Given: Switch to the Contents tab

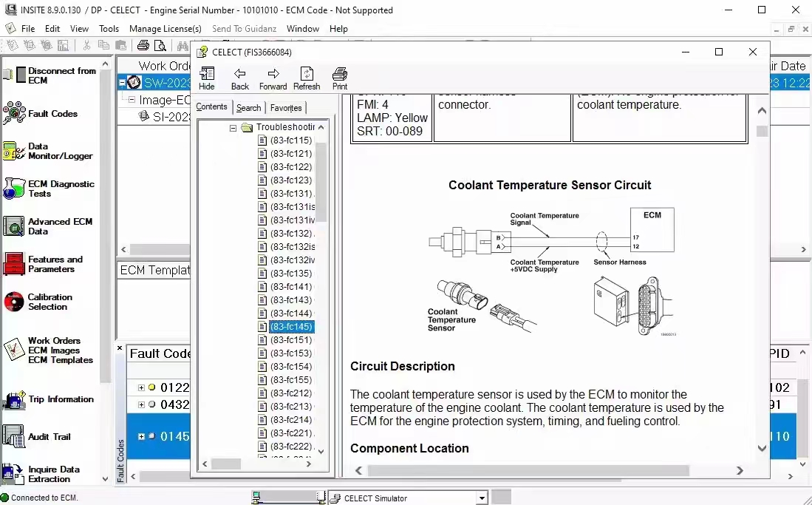Looking at the screenshot, I should pyautogui.click(x=211, y=106).
